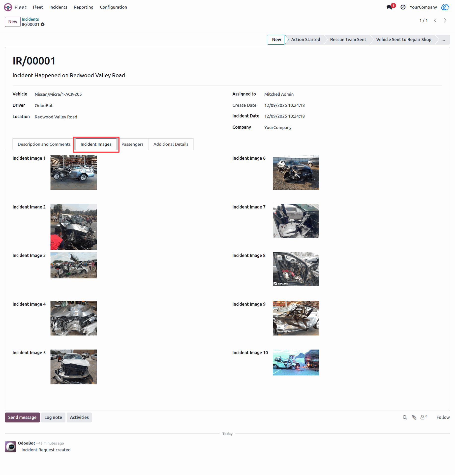Open the Fleet app home icon
The width and height of the screenshot is (455, 476).
[8, 7]
